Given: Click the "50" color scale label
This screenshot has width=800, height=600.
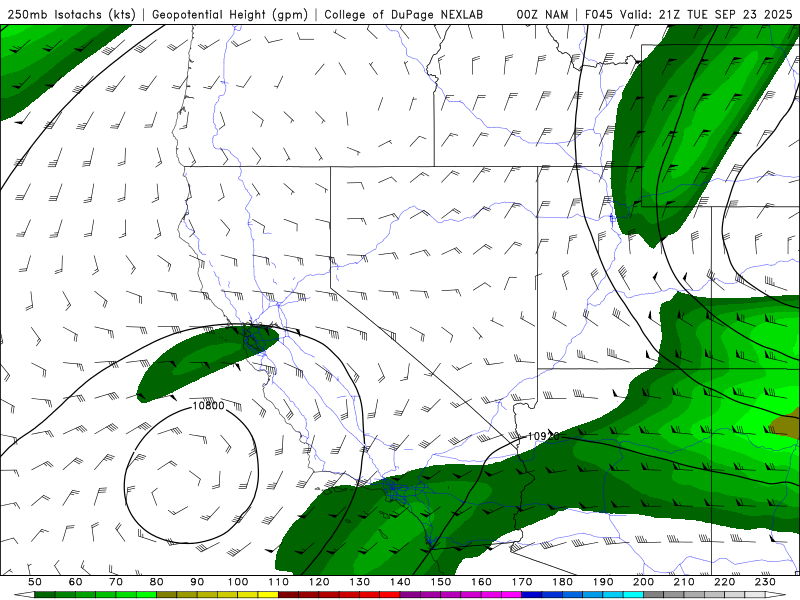Looking at the screenshot, I should point(35,582).
